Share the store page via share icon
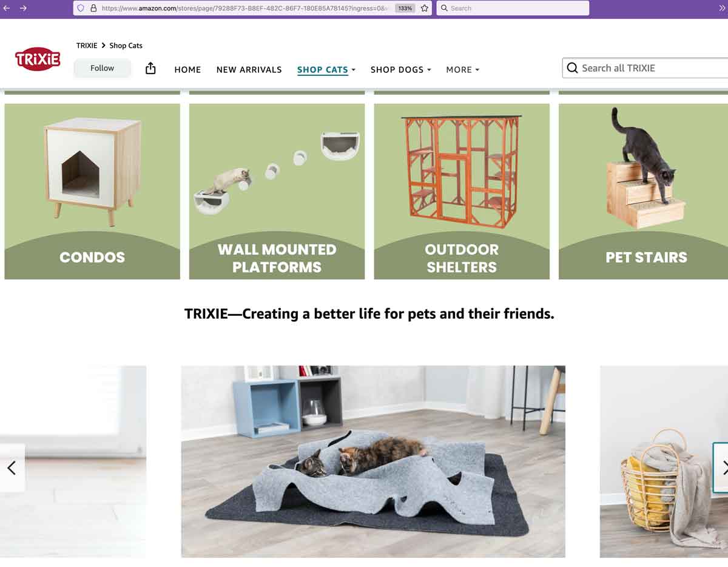The width and height of the screenshot is (728, 567). click(x=150, y=69)
